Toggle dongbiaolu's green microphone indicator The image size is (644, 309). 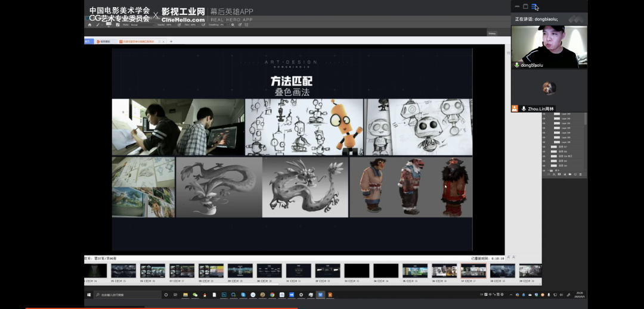(x=516, y=65)
